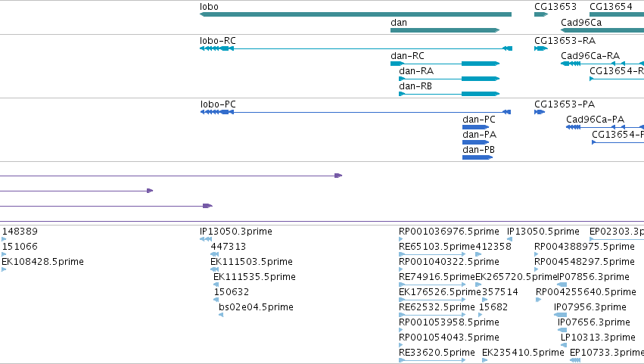Click the dan gene feature bar
This screenshot has height=364, width=644.
(445, 30)
